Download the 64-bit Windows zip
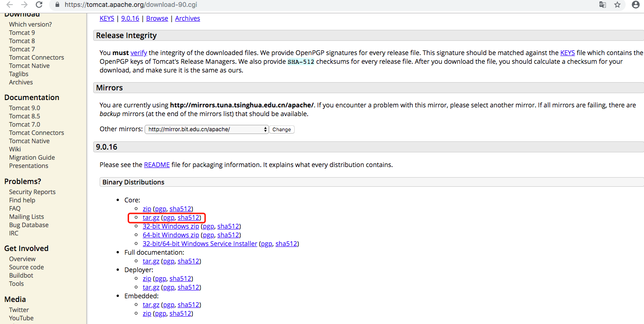This screenshot has width=644, height=324. point(171,235)
